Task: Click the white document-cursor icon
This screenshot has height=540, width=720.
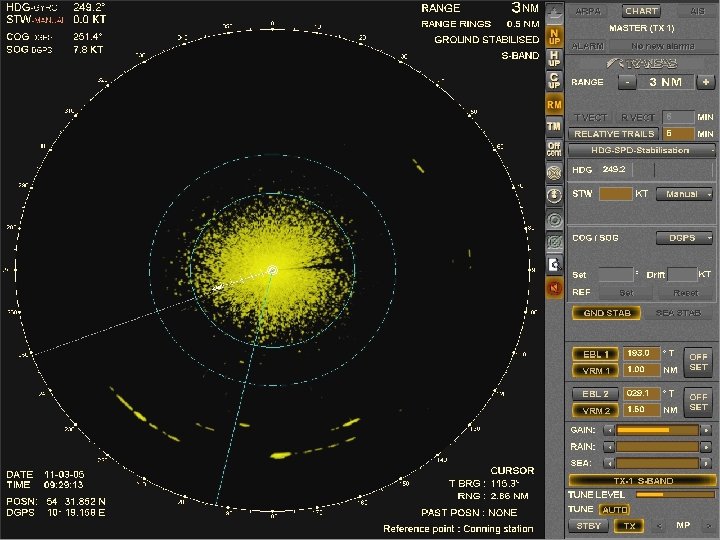Action: (554, 265)
